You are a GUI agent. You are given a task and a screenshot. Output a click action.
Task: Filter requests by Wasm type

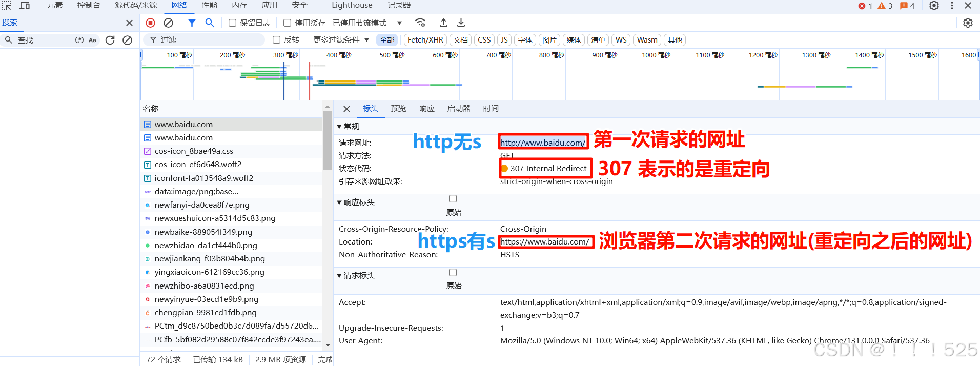[x=647, y=40]
